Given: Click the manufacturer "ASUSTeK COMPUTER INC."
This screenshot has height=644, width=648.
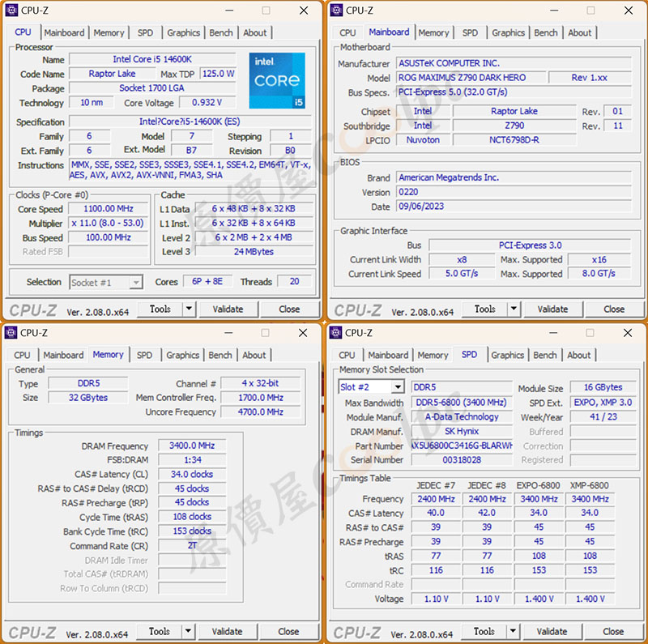Looking at the screenshot, I should click(514, 63).
